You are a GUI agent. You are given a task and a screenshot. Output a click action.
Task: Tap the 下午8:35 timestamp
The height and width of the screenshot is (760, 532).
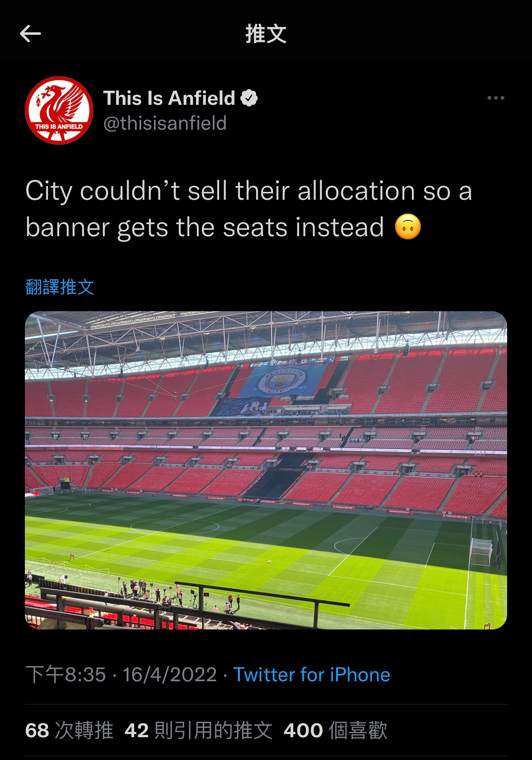click(66, 674)
